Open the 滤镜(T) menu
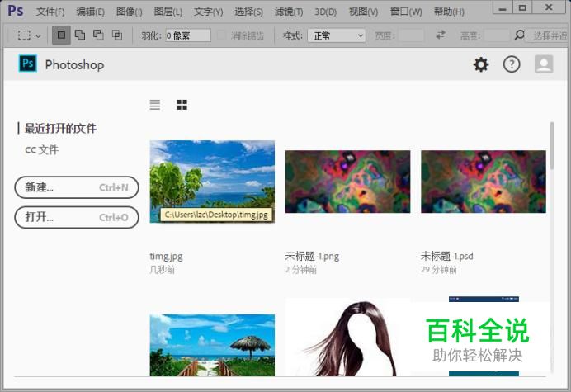 (x=289, y=12)
